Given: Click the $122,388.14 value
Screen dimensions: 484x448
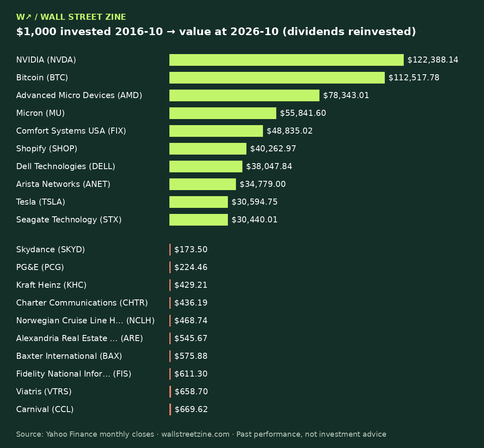Looking at the screenshot, I should (x=433, y=60).
